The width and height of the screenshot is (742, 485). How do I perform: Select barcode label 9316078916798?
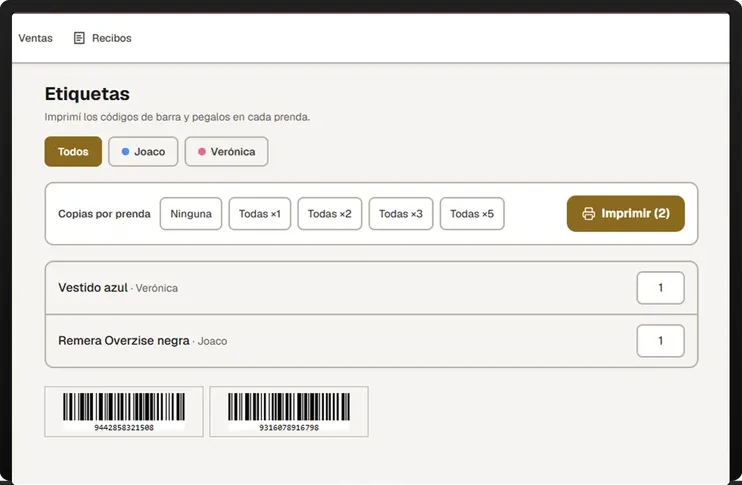pos(289,412)
